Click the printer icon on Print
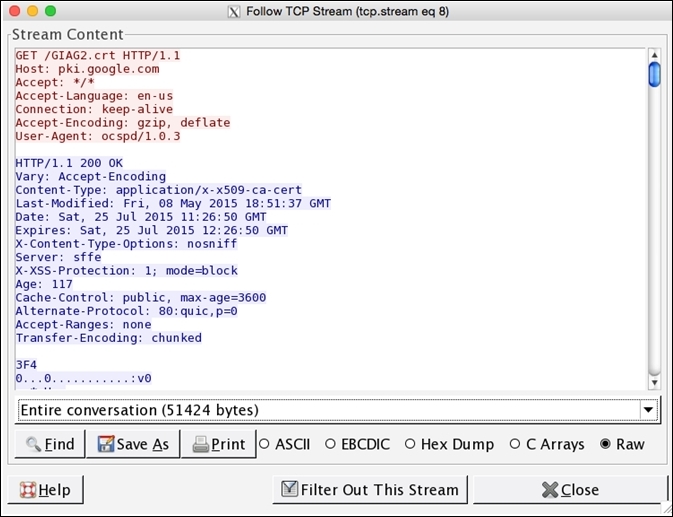 [x=200, y=444]
